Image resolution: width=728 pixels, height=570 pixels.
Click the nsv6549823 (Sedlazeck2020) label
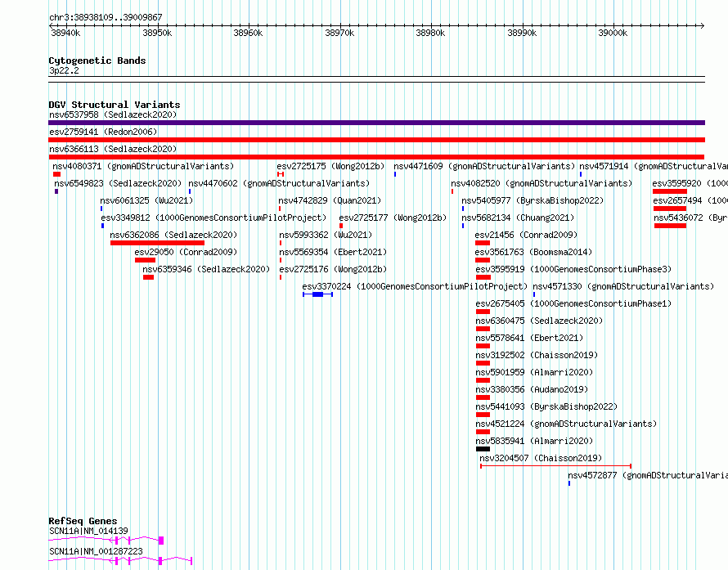coord(118,183)
